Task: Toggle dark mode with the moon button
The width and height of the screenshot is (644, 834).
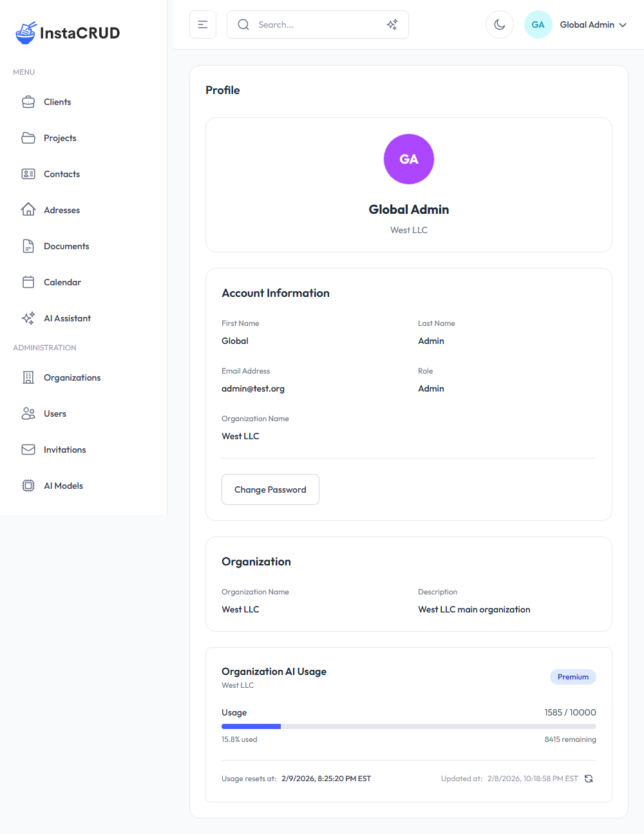Action: pyautogui.click(x=500, y=24)
